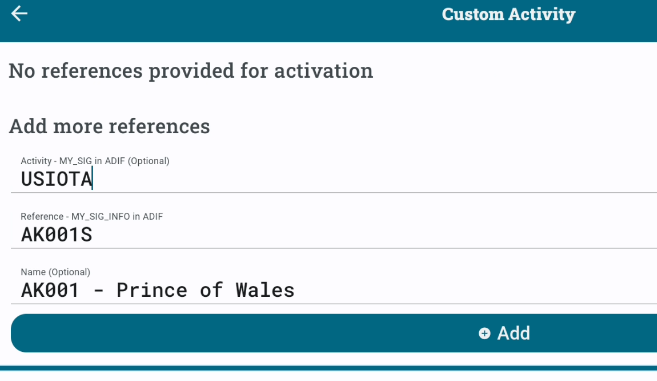Go back using the header arrow
This screenshot has width=657, height=381.
(x=19, y=13)
